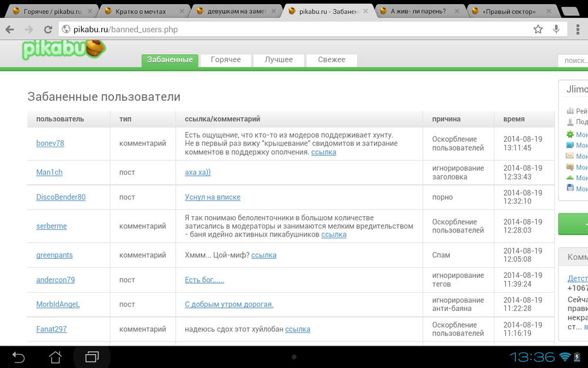Screen dimensions: 588x368
Task: Select "Горячее" in the site navigation
Action: (x=226, y=60)
